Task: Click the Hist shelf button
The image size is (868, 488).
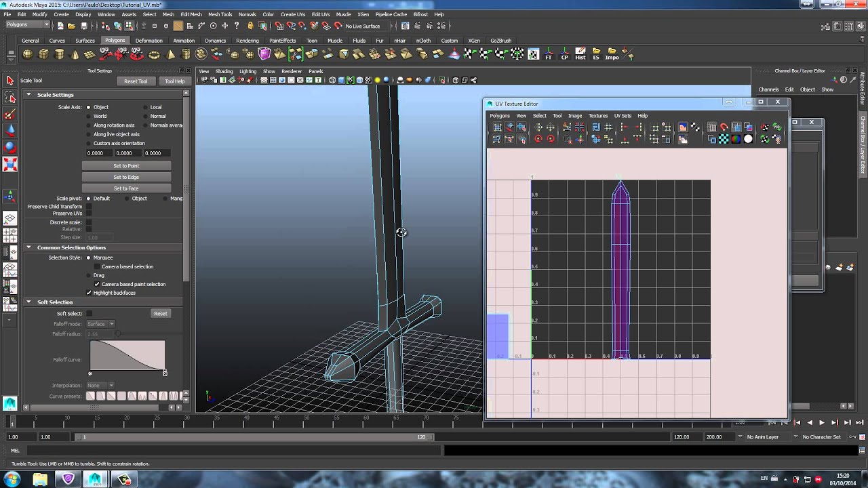Action: (x=580, y=54)
